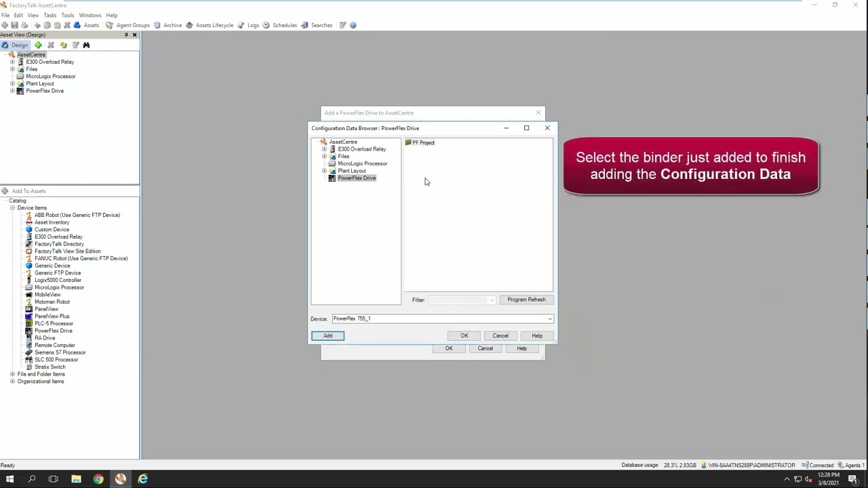Click the blue help globe toolbar icon
Image resolution: width=868 pixels, height=488 pixels.
pos(353,25)
